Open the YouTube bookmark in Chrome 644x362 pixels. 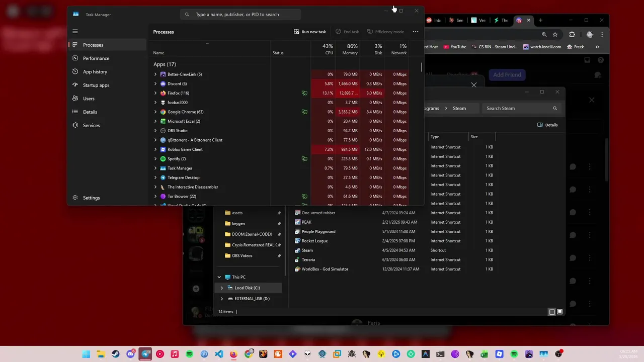[454, 47]
